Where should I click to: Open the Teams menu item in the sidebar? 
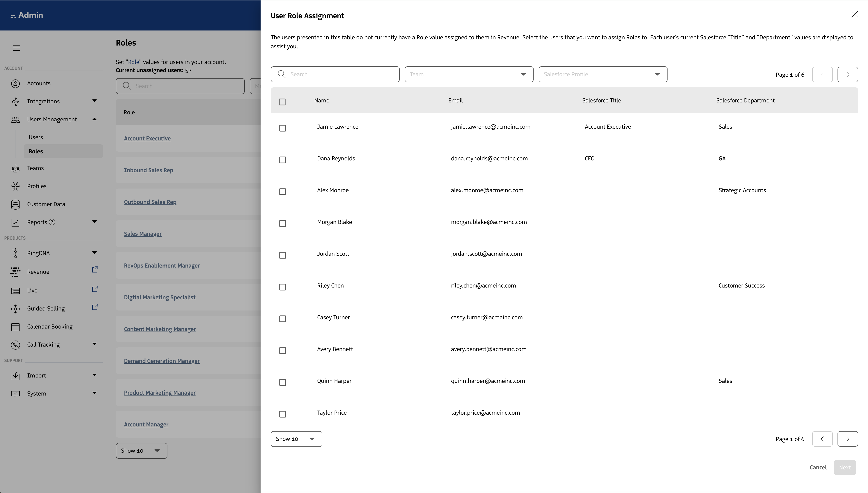pos(36,168)
